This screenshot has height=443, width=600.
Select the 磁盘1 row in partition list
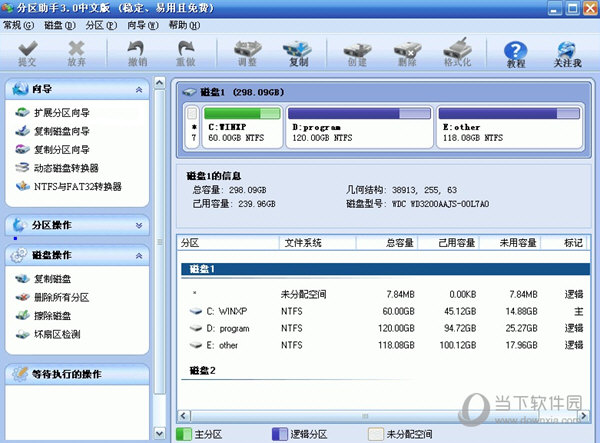(x=385, y=269)
